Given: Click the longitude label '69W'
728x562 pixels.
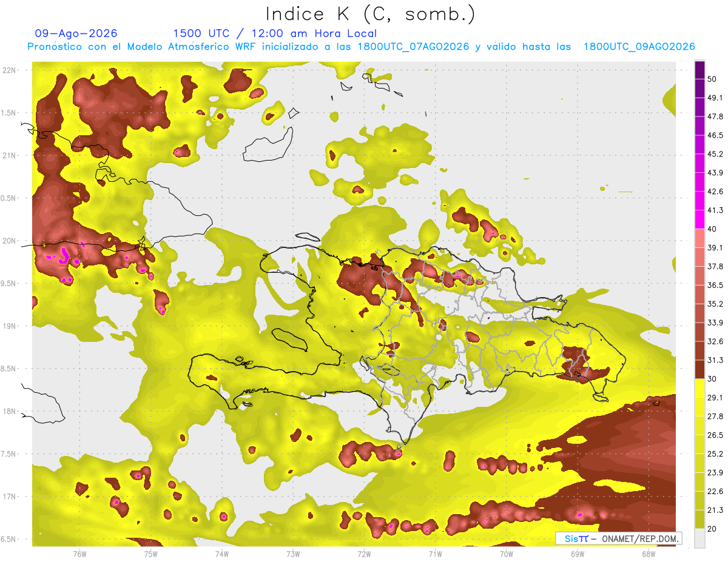Looking at the screenshot, I should [578, 554].
